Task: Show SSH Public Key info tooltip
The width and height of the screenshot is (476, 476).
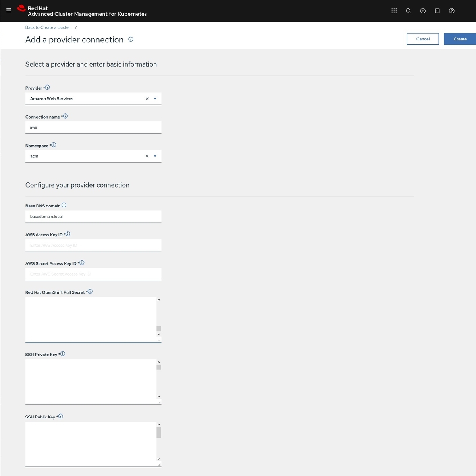Action: [x=61, y=416]
